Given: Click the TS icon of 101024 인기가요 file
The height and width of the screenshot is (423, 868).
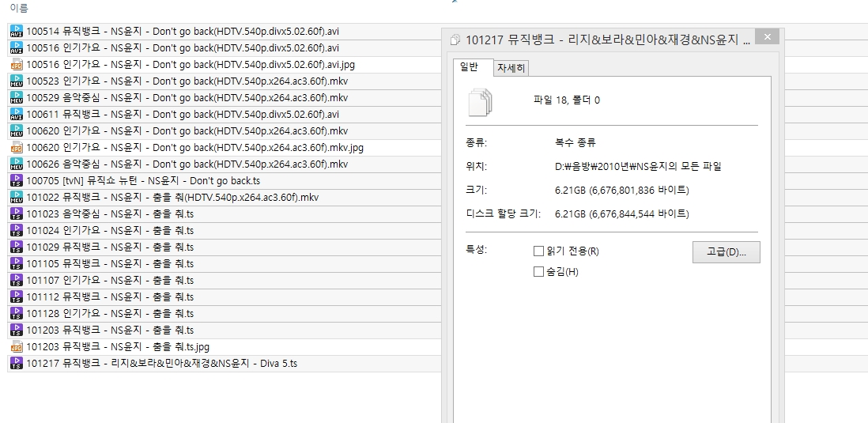Looking at the screenshot, I should point(17,231).
